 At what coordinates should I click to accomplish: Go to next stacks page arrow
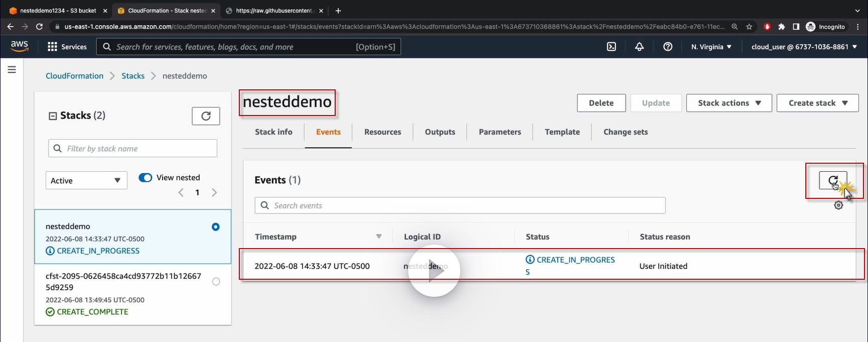tap(214, 192)
